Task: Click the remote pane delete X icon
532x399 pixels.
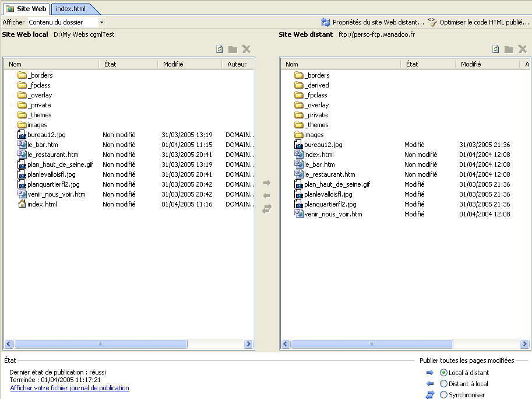Action: click(522, 50)
